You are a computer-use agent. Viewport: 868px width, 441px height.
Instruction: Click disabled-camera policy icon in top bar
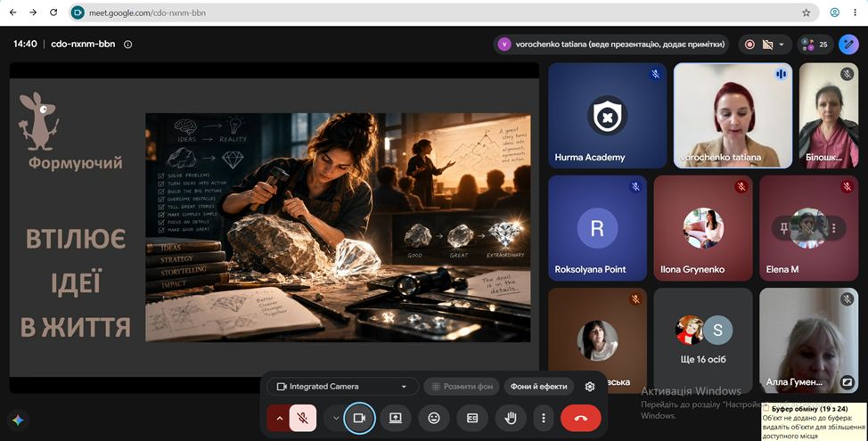(768, 45)
